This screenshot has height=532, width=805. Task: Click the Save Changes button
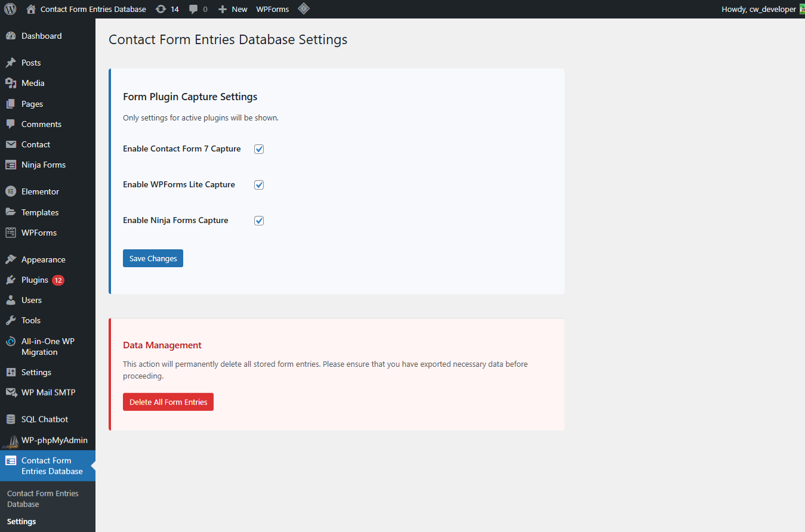click(x=153, y=258)
